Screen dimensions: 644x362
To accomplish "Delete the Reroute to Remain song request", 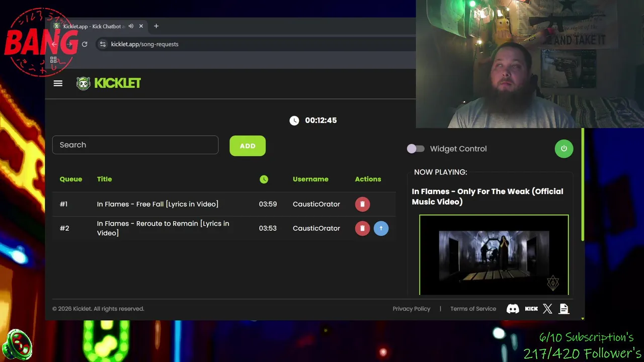I will click(x=362, y=228).
